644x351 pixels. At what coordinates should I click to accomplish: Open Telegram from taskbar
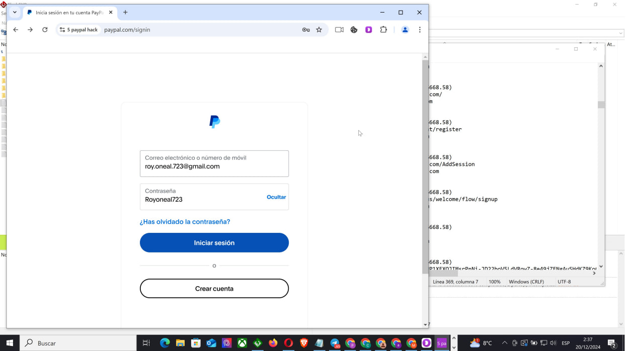click(335, 343)
